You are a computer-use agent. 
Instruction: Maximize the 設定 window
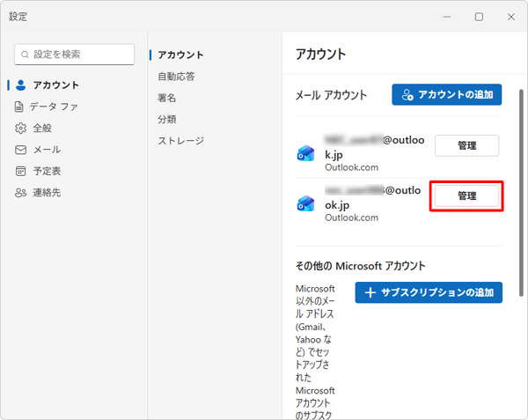(479, 17)
